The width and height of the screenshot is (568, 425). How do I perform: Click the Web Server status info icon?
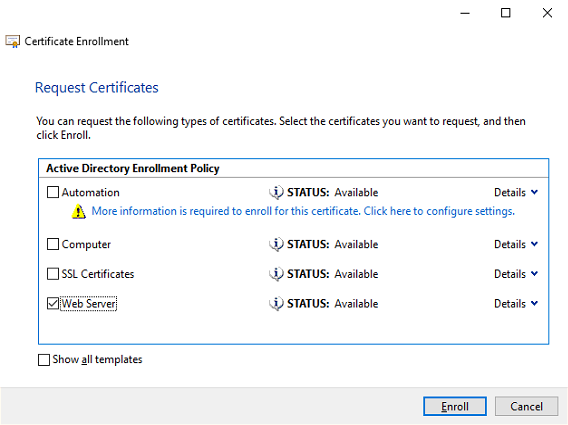click(276, 304)
